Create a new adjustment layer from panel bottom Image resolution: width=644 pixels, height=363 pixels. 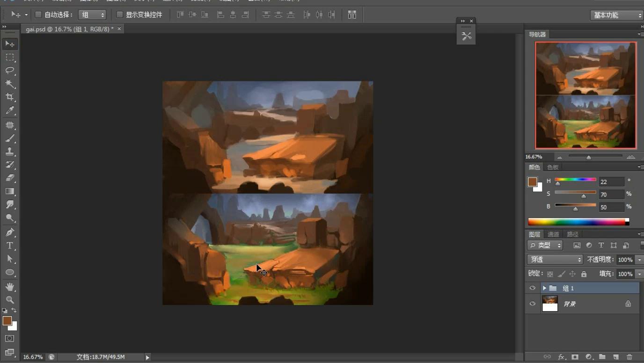[x=589, y=357]
